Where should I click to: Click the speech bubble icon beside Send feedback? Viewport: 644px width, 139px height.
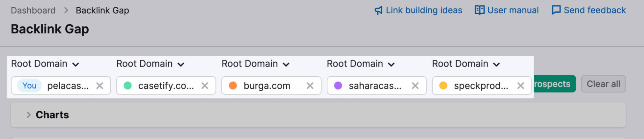pos(556,10)
